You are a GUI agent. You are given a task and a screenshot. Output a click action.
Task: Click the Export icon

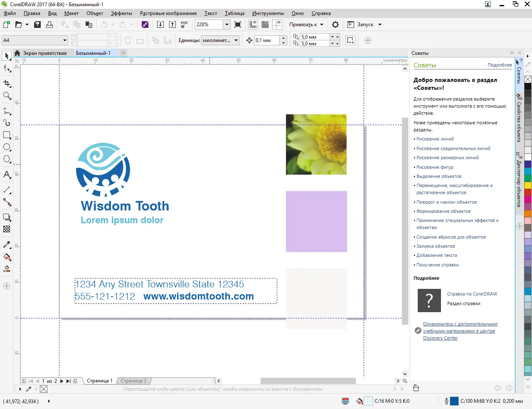(172, 25)
